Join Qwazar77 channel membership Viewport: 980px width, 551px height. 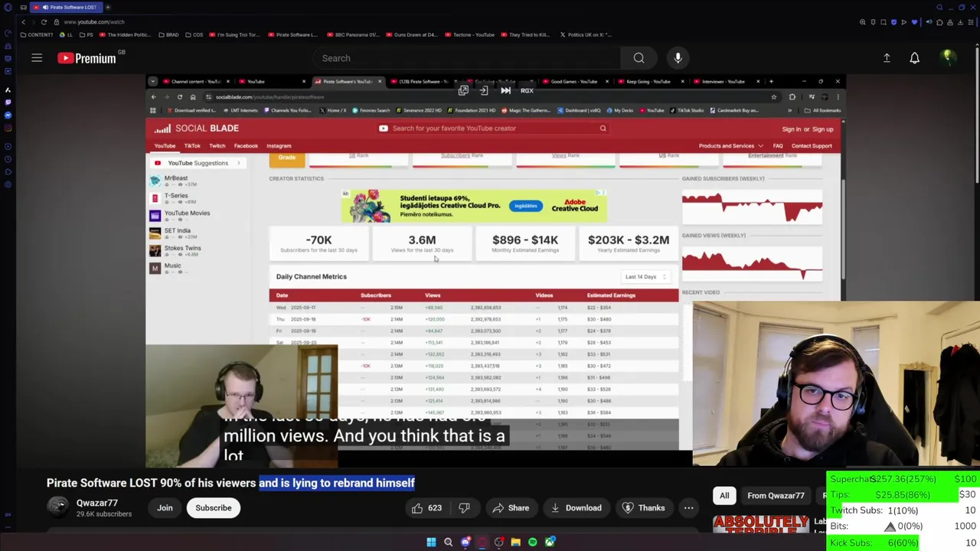tap(165, 508)
